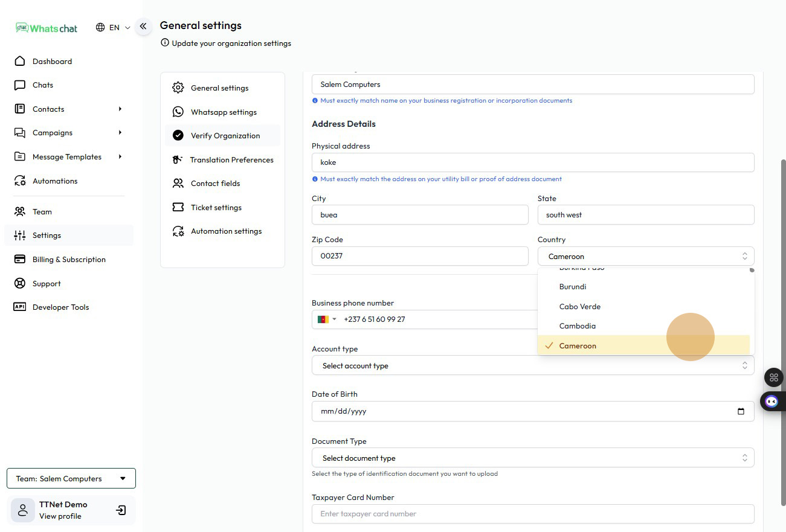The width and height of the screenshot is (786, 532).
Task: Select Burundi from the country list
Action: click(573, 287)
